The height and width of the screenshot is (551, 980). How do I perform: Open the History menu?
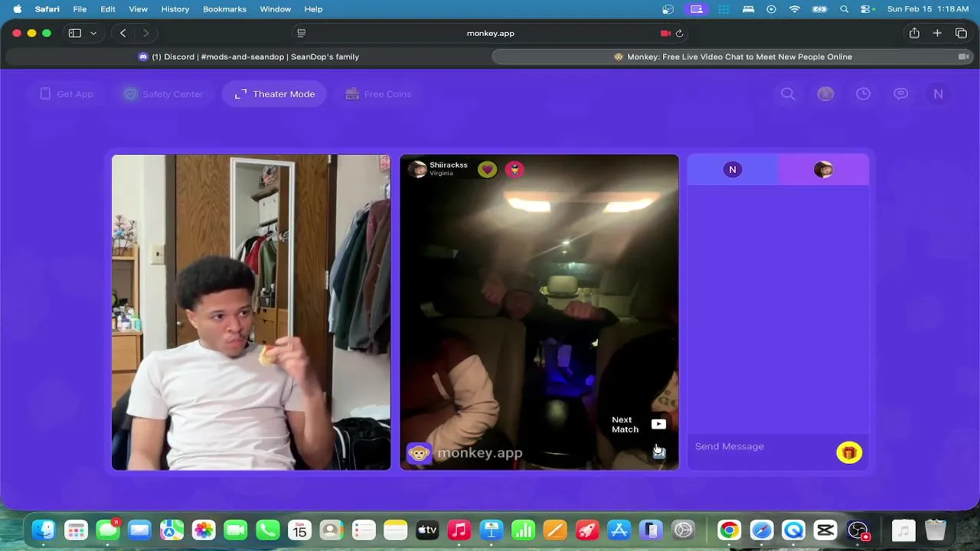(175, 9)
